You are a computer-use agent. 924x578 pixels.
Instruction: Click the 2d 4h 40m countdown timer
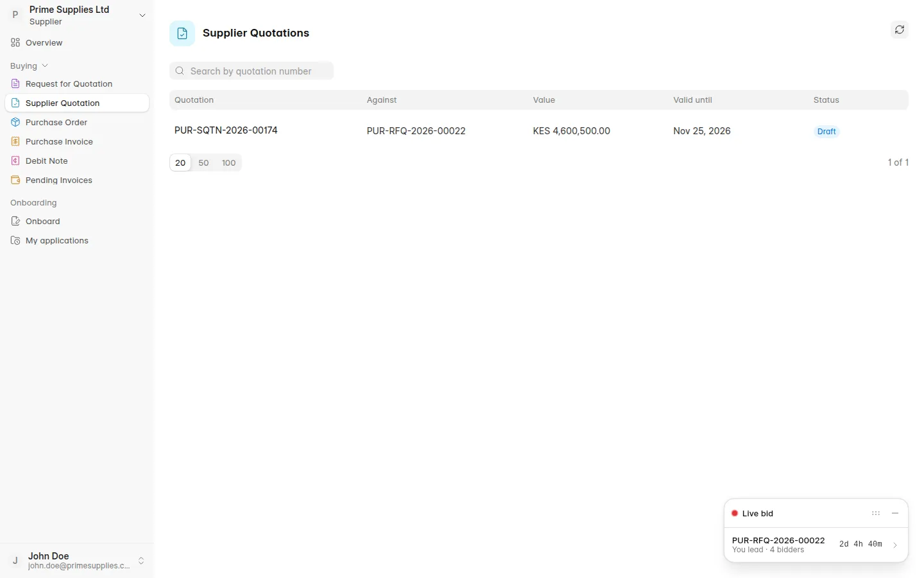(860, 545)
